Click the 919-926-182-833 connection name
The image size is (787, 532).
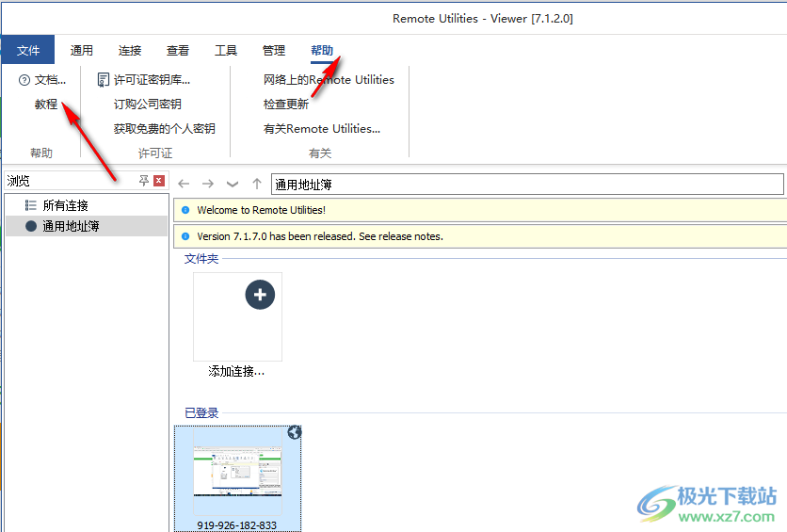237,525
